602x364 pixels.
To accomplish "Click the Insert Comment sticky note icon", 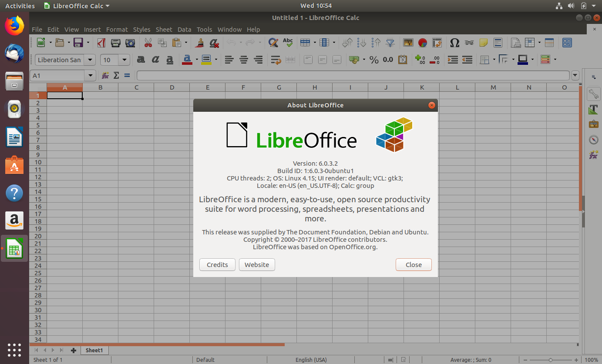I will (x=483, y=43).
